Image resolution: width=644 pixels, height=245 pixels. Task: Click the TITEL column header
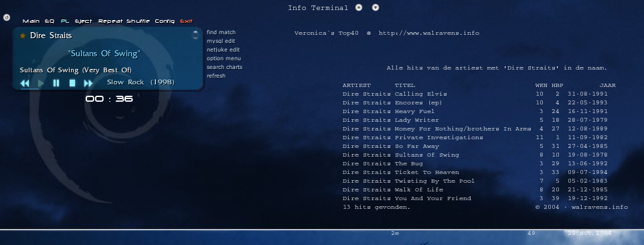(x=405, y=86)
